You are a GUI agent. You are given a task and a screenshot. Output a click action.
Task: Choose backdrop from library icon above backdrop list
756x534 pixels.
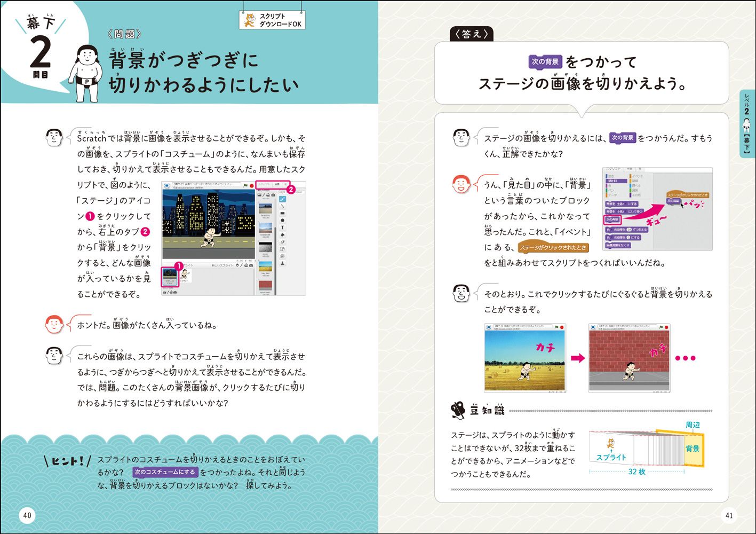[259, 195]
